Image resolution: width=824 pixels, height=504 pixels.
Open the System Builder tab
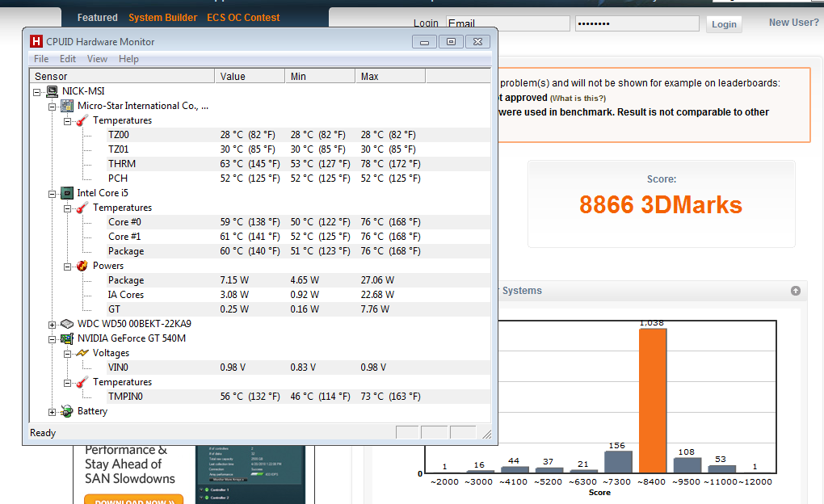pos(163,17)
